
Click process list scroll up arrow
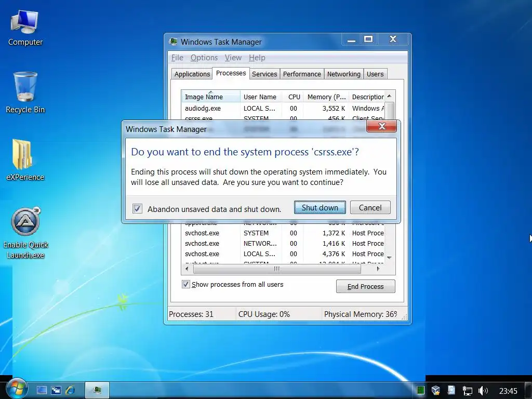[390, 96]
